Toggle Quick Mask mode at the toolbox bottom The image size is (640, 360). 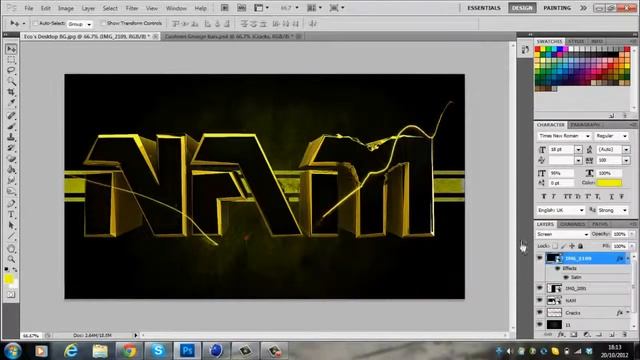pos(11,294)
